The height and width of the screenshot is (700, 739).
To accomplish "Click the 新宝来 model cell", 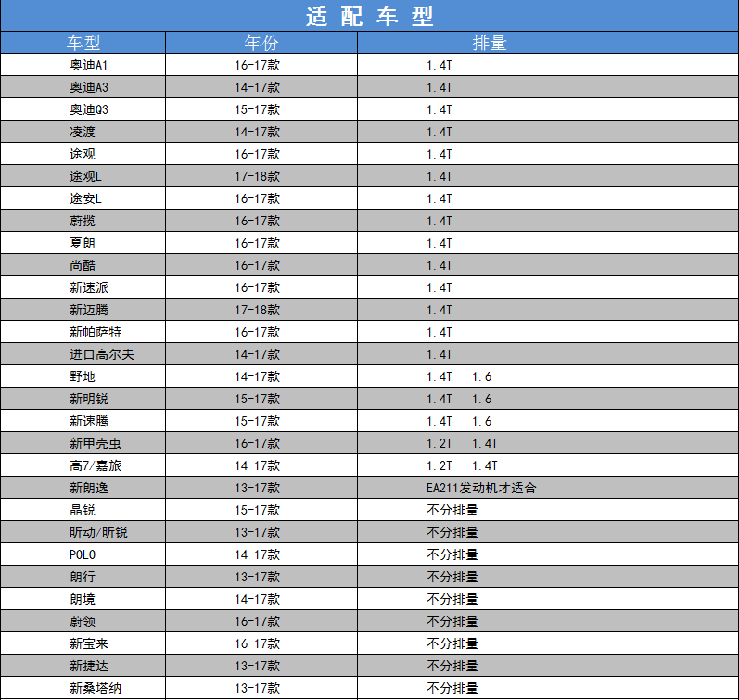I will [83, 643].
